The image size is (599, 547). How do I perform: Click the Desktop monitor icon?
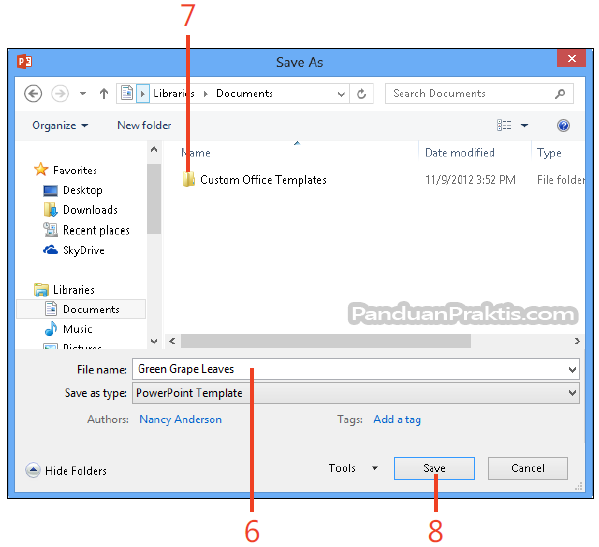(x=50, y=190)
